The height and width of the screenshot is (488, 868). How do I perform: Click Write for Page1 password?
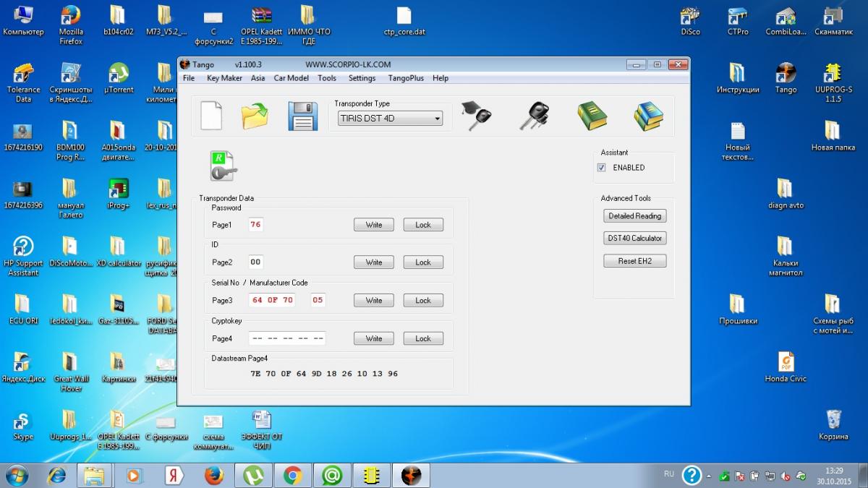click(374, 225)
